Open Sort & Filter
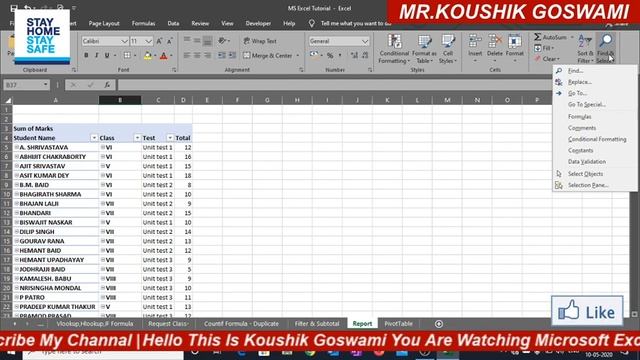The width and height of the screenshot is (640, 360). [x=585, y=49]
